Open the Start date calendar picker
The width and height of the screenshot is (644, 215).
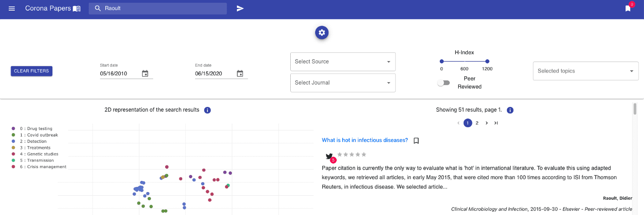[x=145, y=74]
